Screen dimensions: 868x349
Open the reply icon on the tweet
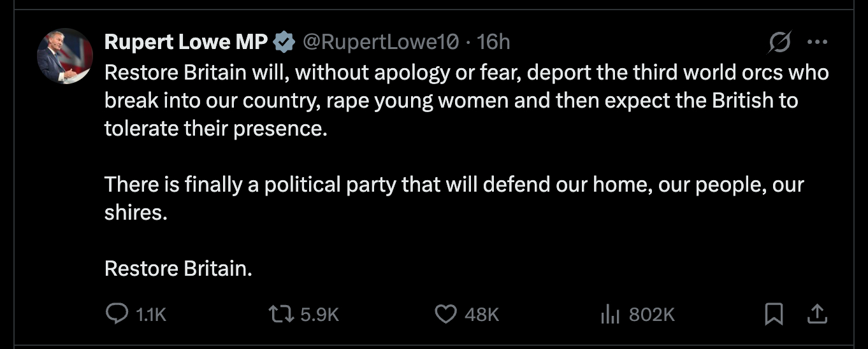116,313
